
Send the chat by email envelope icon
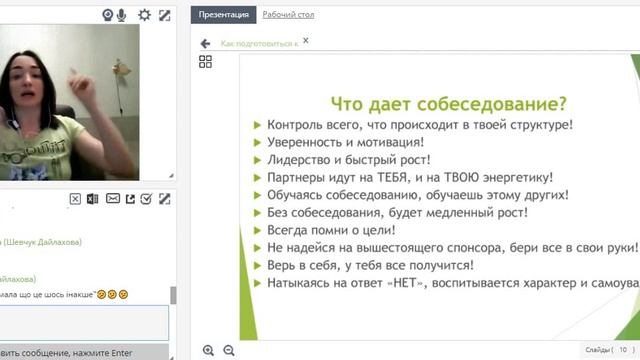pos(113,198)
